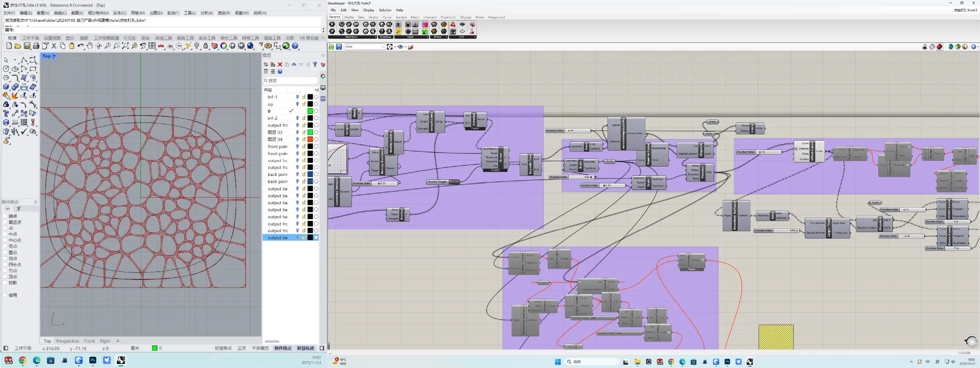
Task: Click the Grasshopper blue save file icon
Action: (339, 47)
